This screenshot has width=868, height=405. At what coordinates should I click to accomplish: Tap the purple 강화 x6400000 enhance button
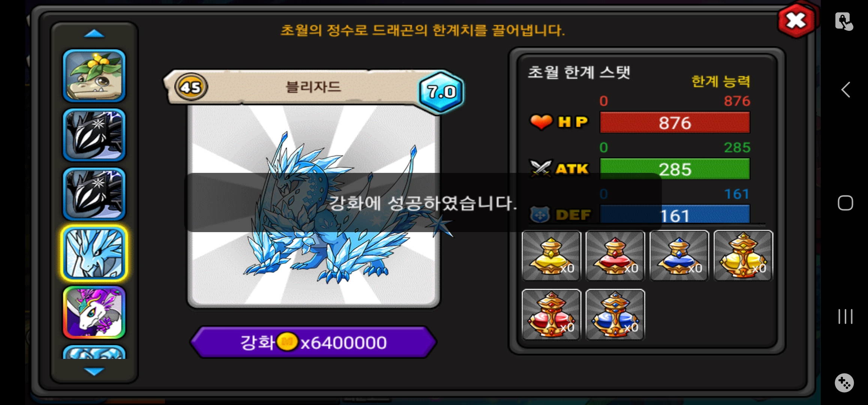point(313,342)
